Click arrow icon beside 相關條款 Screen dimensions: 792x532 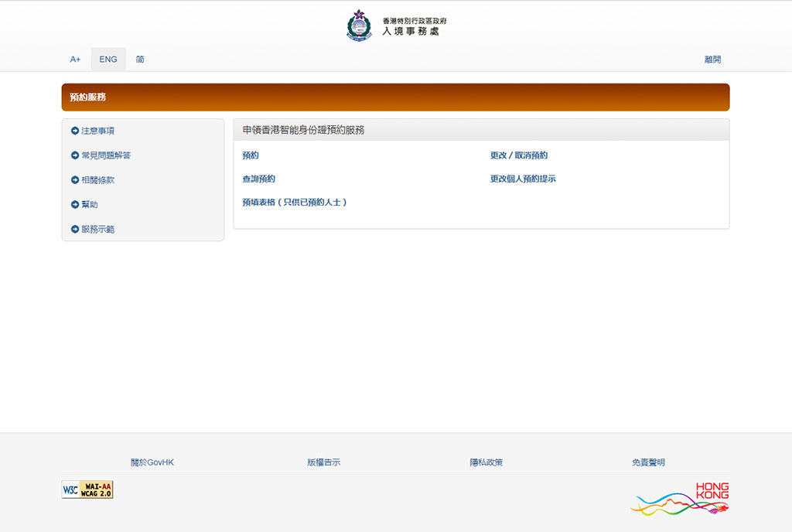[x=75, y=179]
